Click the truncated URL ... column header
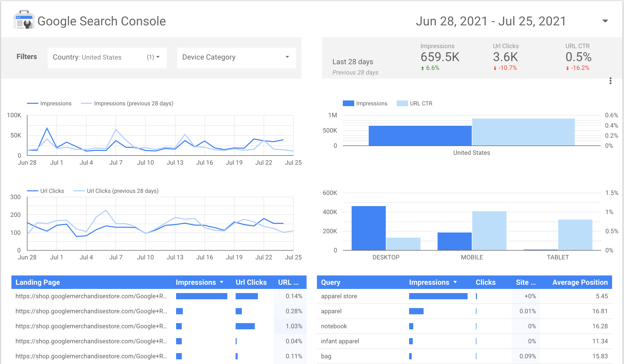 click(288, 282)
